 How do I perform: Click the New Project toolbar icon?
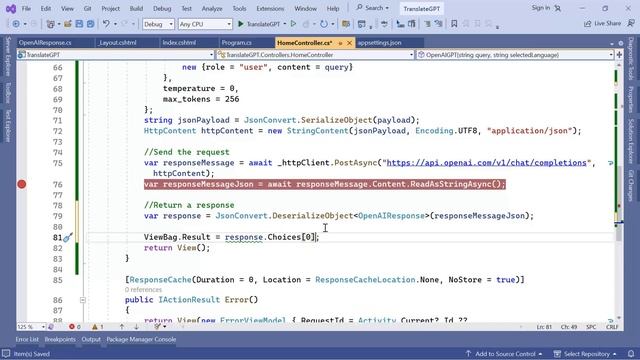tap(50, 24)
